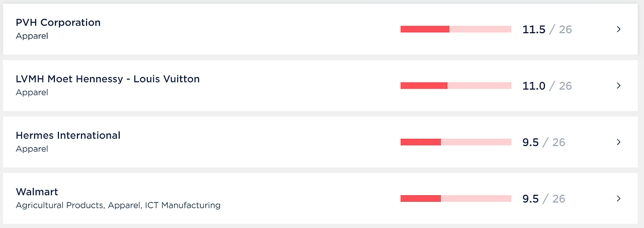
Task: Open LVMH row chevron arrow
Action: click(618, 86)
